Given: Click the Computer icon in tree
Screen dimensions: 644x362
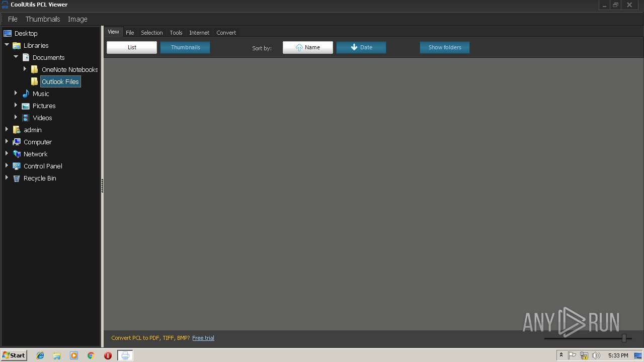Looking at the screenshot, I should pos(17,142).
